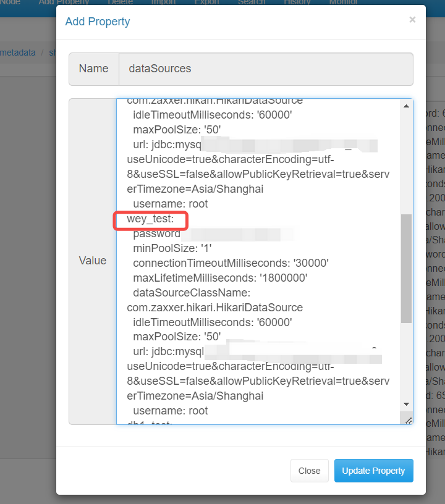Click the Close button in the dialog footer
The height and width of the screenshot is (504, 445).
coord(309,471)
